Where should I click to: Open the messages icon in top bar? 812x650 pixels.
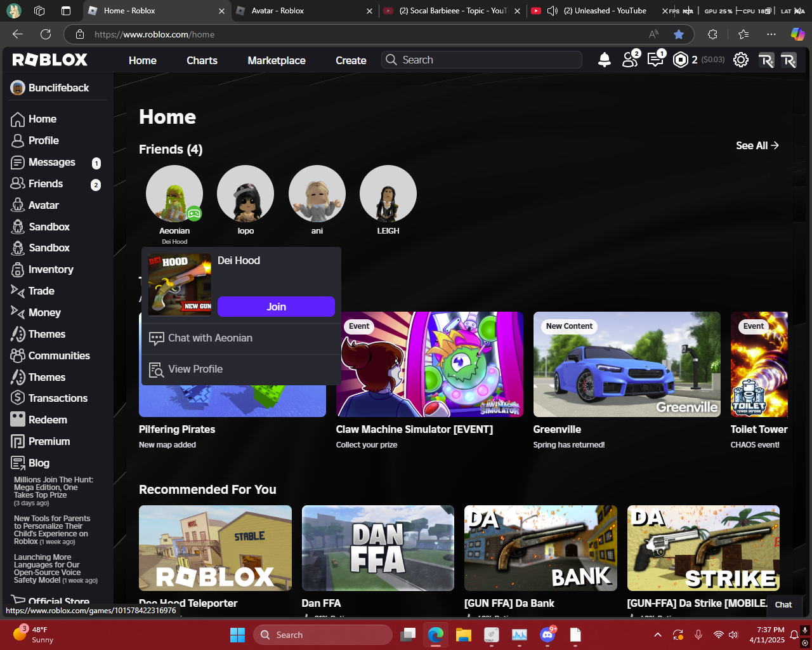(655, 59)
